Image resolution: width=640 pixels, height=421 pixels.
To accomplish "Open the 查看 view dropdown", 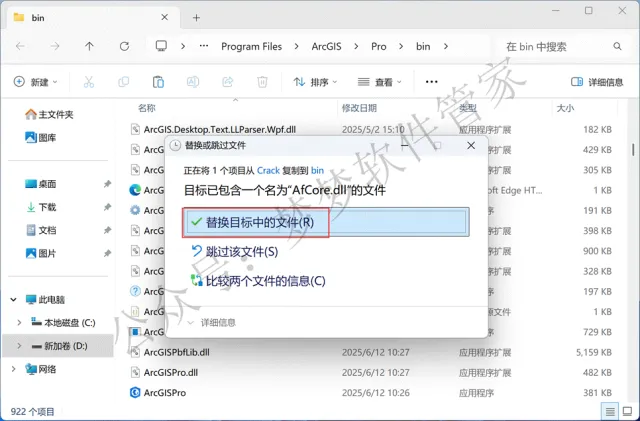I will coord(379,82).
